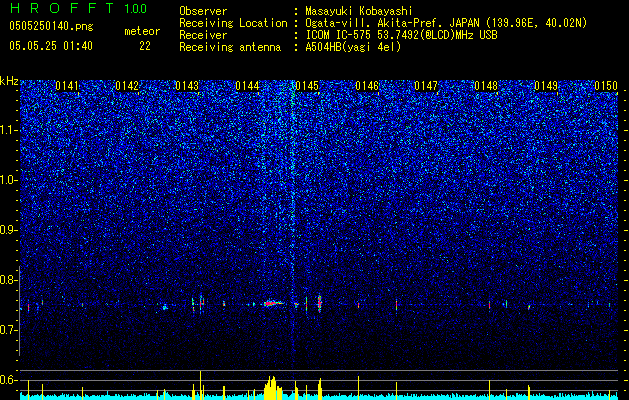The width and height of the screenshot is (629, 400).
Task: Click the HROFFT program title
Action: (62, 8)
